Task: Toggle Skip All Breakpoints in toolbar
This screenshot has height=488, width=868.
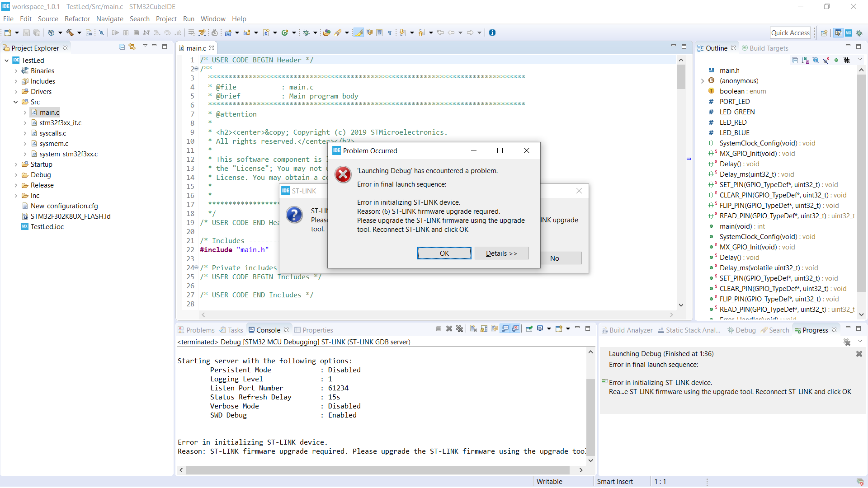Action: pyautogui.click(x=101, y=33)
